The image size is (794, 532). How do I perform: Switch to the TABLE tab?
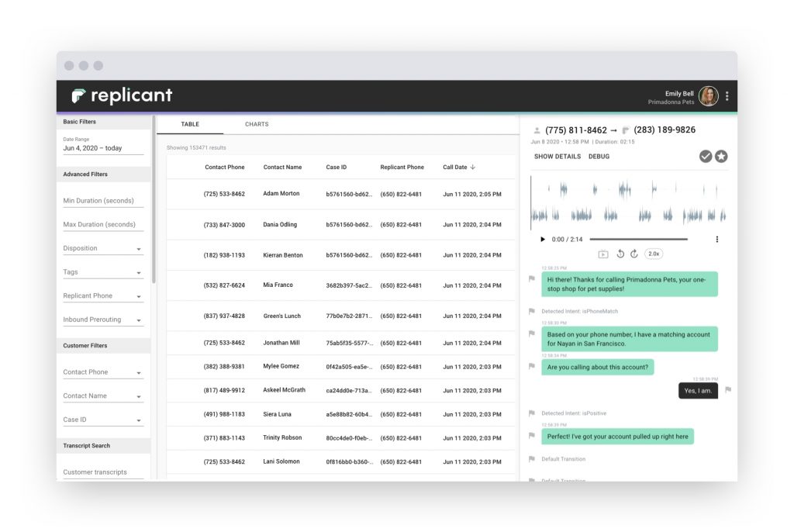pyautogui.click(x=190, y=124)
